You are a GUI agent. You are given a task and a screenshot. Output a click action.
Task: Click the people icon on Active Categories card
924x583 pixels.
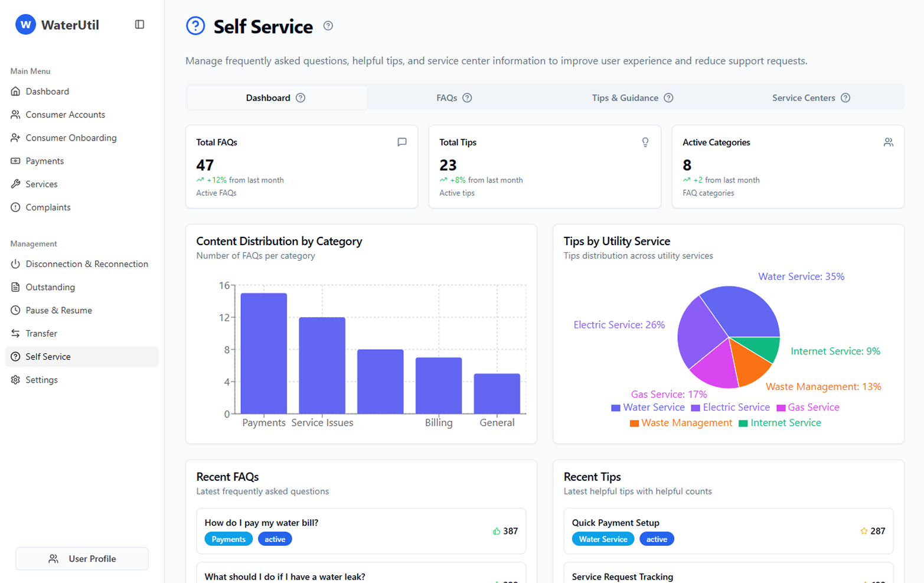889,142
